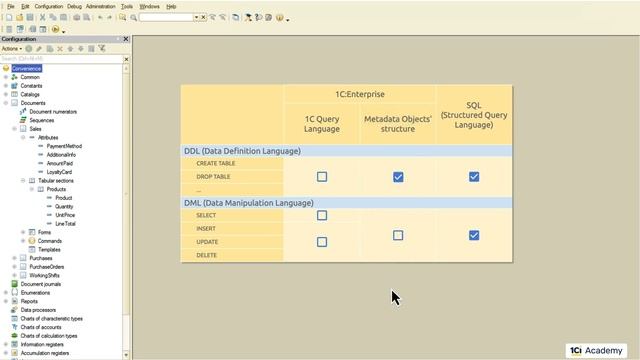The height and width of the screenshot is (360, 640).
Task: Select LoyaltyCard attribute in the tree
Action: click(59, 172)
